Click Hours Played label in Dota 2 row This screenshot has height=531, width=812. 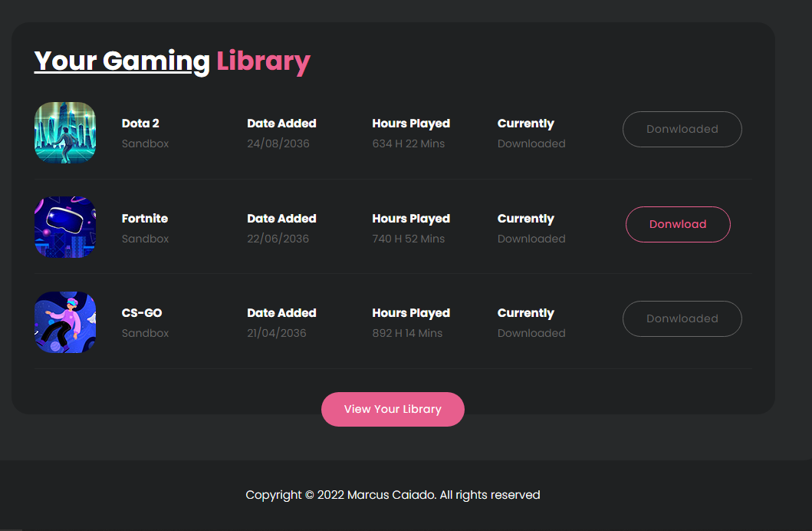411,124
